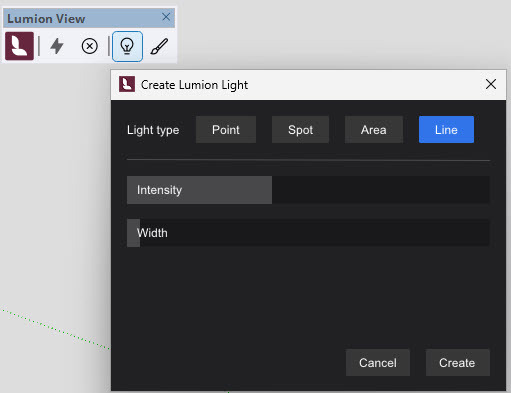Click the Create Lumion Light title text
The image size is (511, 393).
194,85
